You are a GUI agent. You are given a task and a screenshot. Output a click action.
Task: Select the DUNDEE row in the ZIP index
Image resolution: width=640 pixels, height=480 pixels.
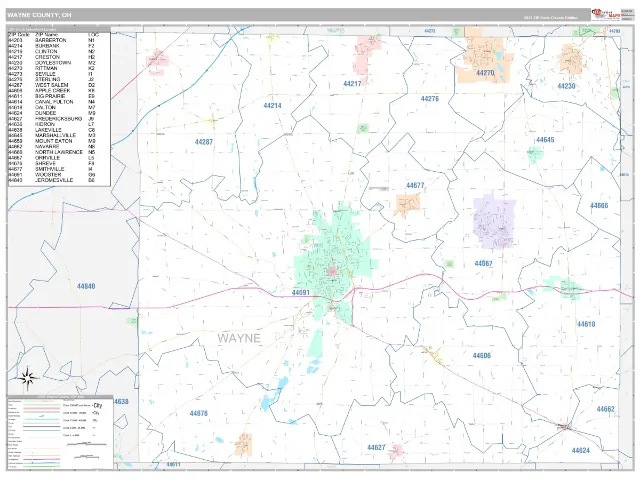click(x=52, y=113)
